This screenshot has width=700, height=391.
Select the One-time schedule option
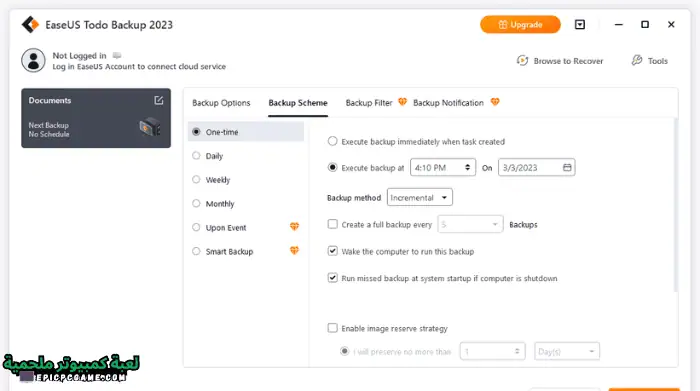pyautogui.click(x=246, y=132)
